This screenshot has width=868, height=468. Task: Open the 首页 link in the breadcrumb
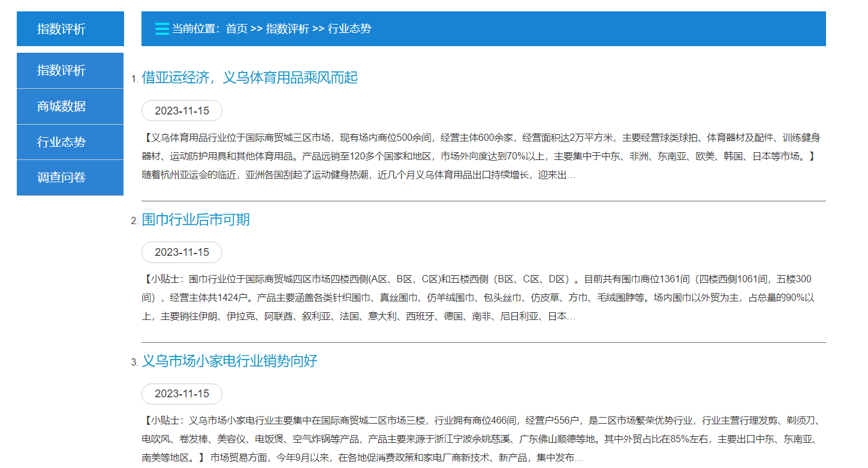coord(236,29)
